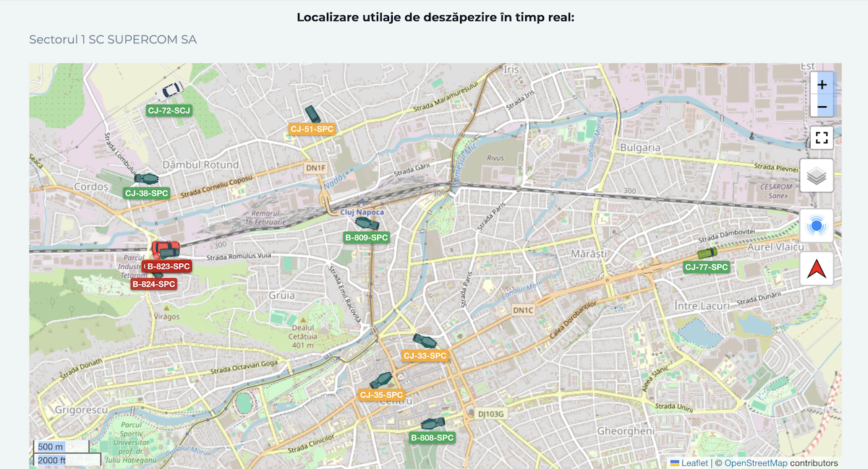The height and width of the screenshot is (469, 868).
Task: Select the white vehicle above CJ-72-SCJ
Action: 171,91
